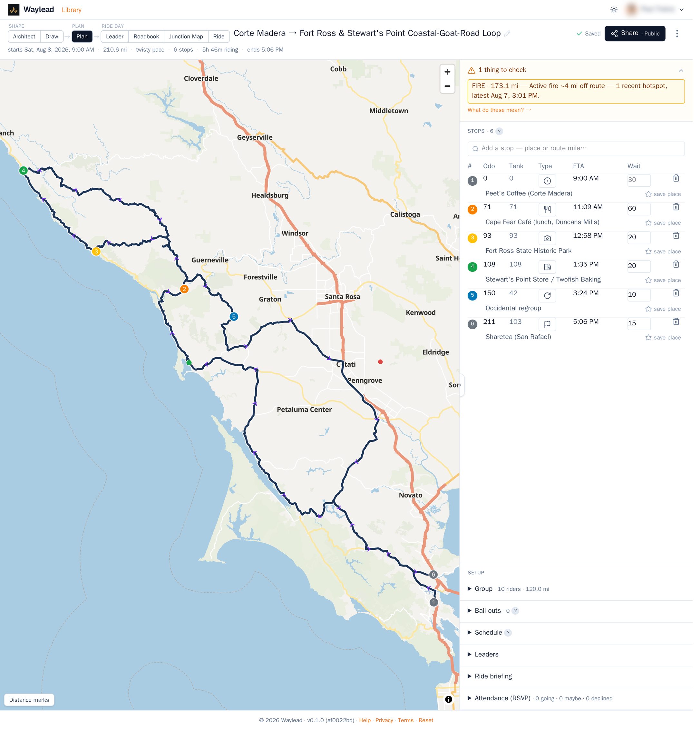Screen dimensions: 700x730
Task: Change the finish flag type icon for Sharetea
Action: pyautogui.click(x=547, y=324)
